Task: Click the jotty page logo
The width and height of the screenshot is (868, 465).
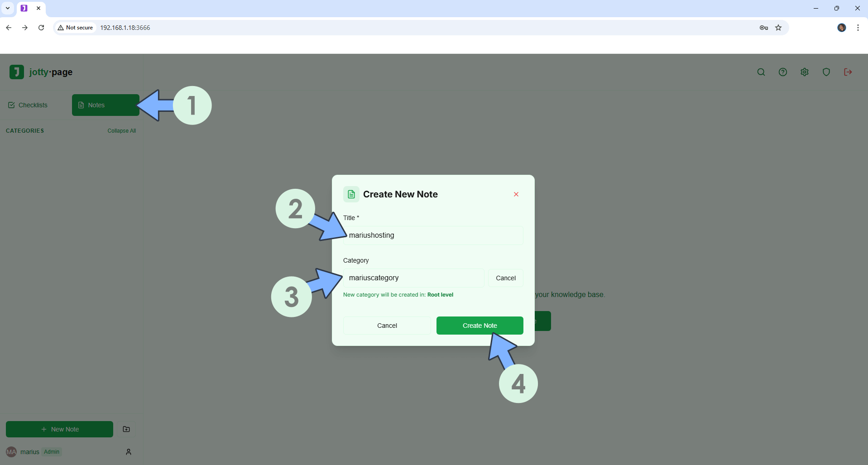Action: [41, 72]
